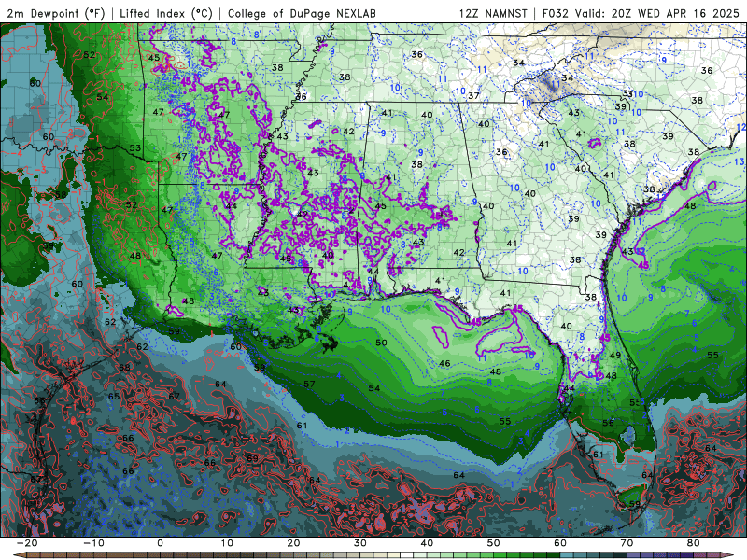The width and height of the screenshot is (747, 560).
Task: Click the black 65 dewpoint value on map
Action: [113, 397]
